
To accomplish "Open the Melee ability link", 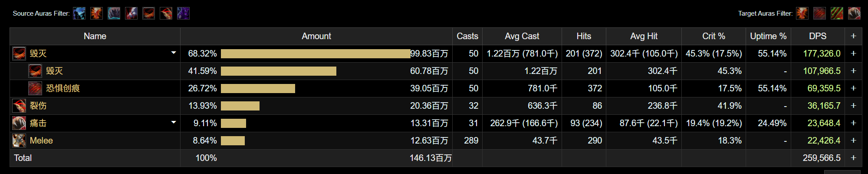I will [41, 141].
